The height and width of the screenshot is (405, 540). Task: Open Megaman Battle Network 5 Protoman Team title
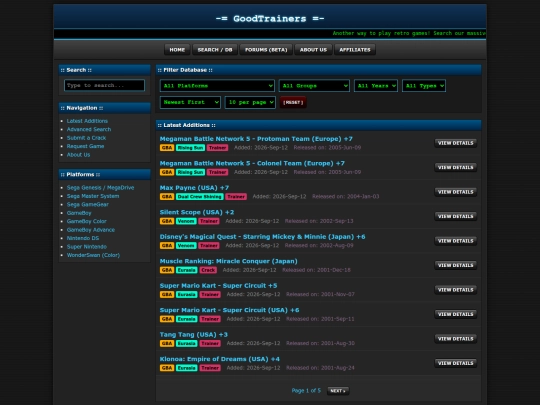point(256,139)
